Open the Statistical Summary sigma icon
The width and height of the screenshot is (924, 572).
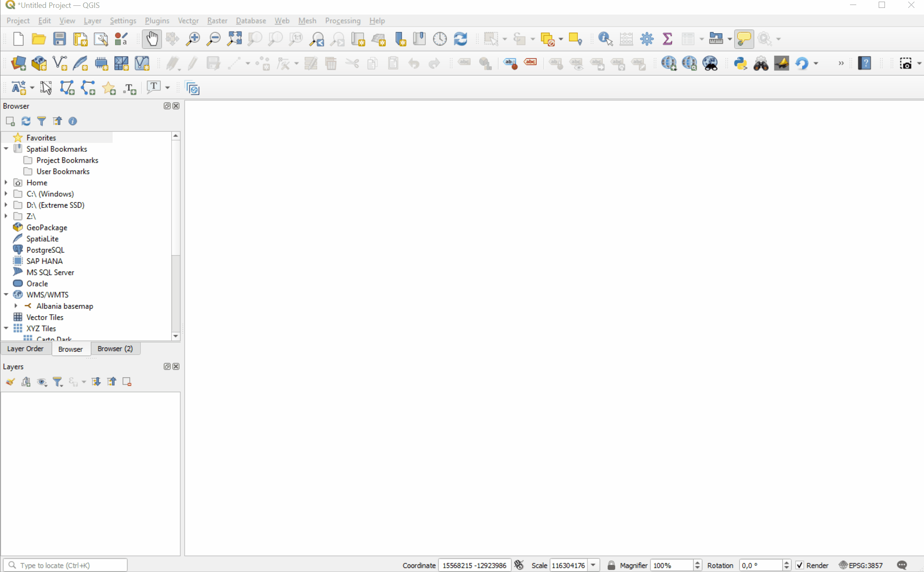(667, 39)
